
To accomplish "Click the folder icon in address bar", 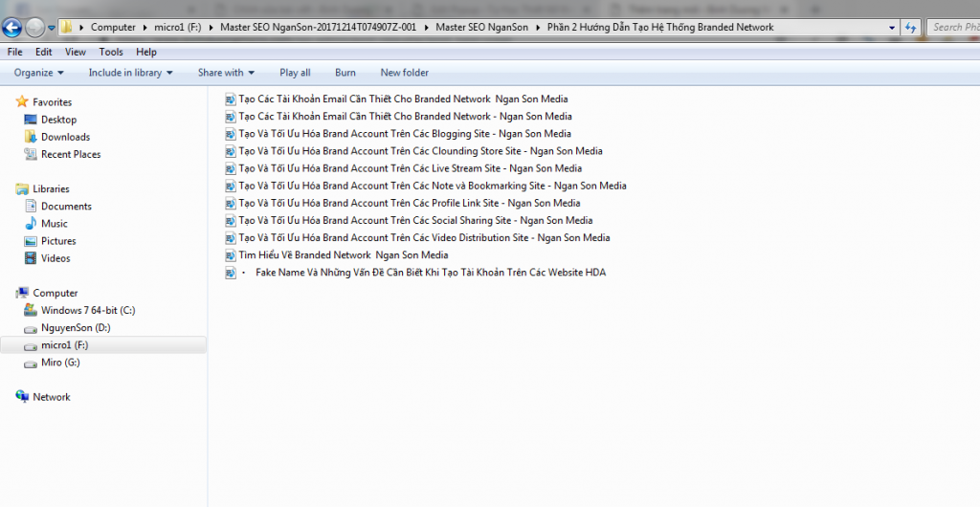I will 66,28.
